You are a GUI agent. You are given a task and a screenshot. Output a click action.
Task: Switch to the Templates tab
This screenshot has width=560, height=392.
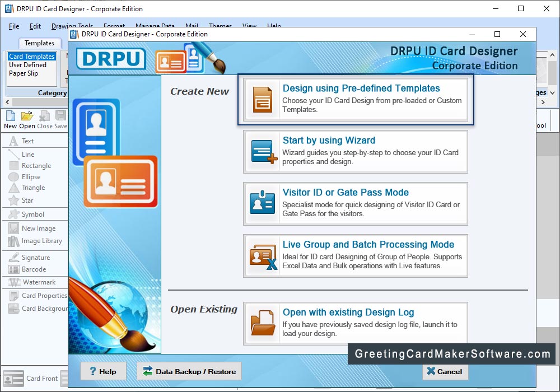[x=39, y=43]
